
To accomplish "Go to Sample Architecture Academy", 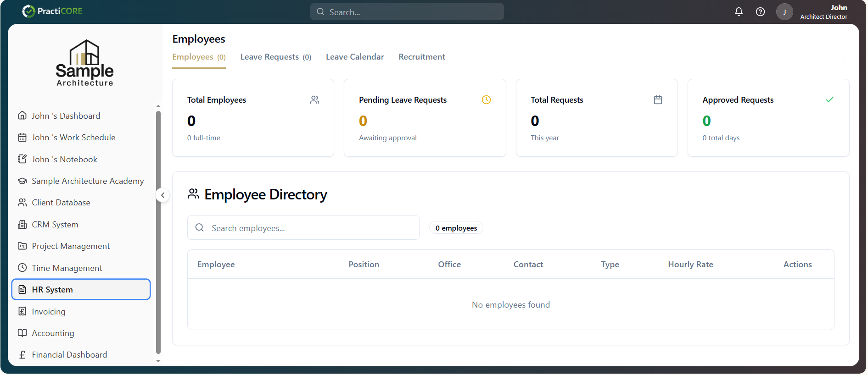I will point(81,181).
